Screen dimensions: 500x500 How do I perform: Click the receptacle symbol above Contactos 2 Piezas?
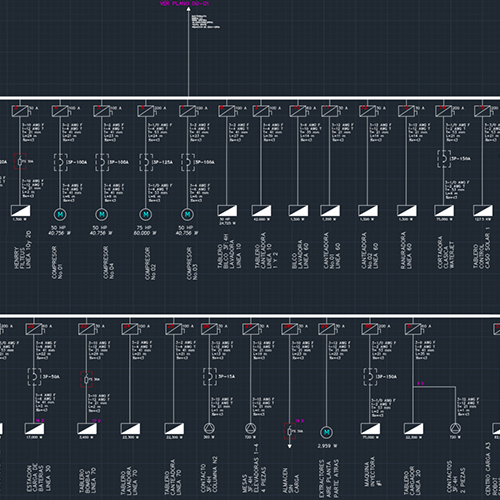click(455, 428)
